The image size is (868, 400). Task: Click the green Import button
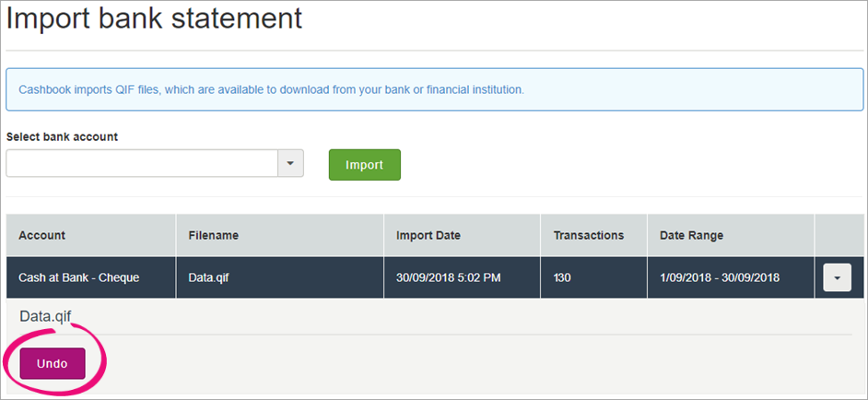(x=364, y=165)
